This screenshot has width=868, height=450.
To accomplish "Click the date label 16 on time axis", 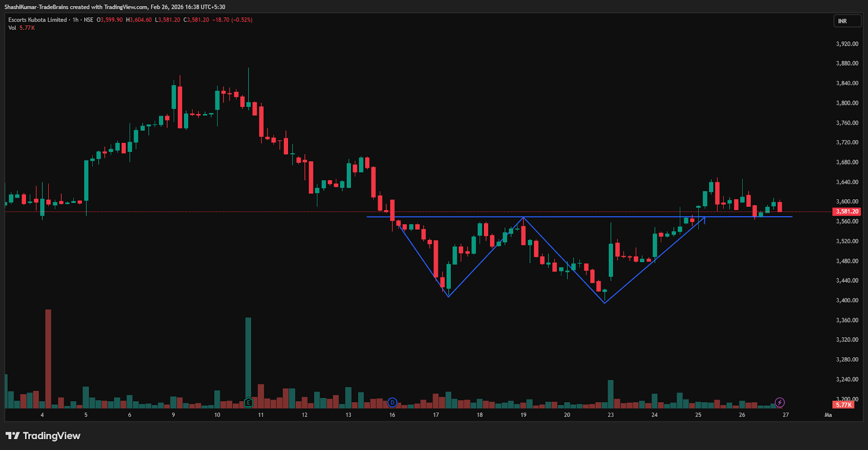I will (392, 415).
